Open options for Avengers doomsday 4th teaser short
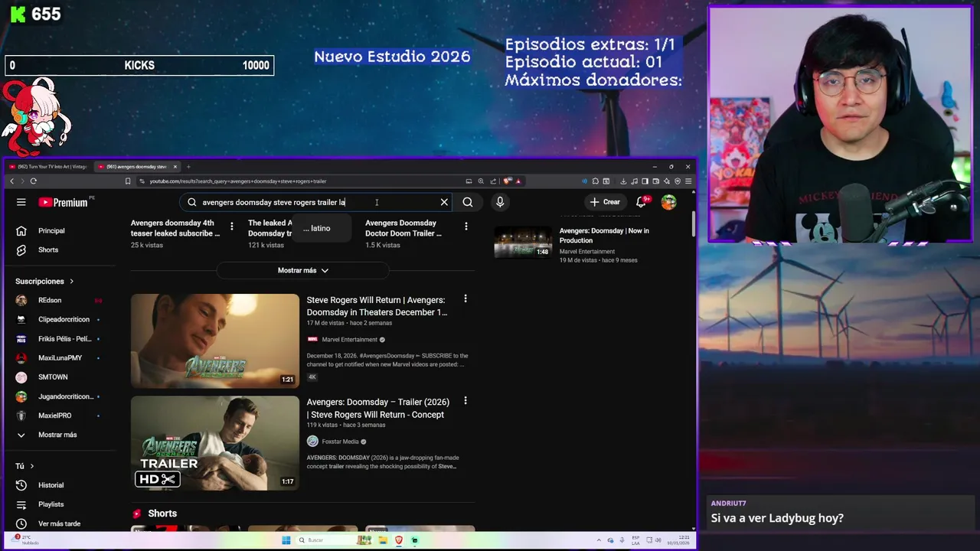The width and height of the screenshot is (980, 551). pos(232,227)
